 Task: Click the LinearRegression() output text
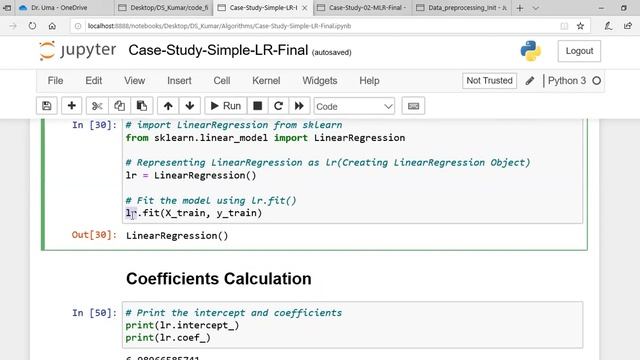point(177,236)
